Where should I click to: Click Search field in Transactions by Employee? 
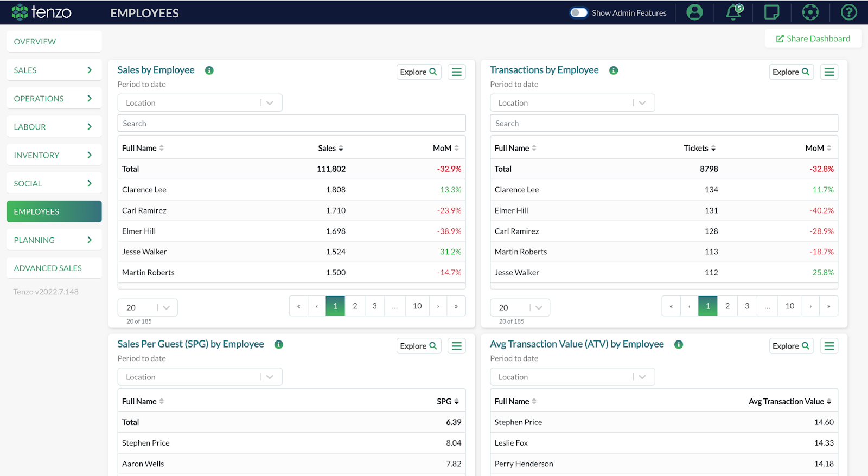[663, 124]
